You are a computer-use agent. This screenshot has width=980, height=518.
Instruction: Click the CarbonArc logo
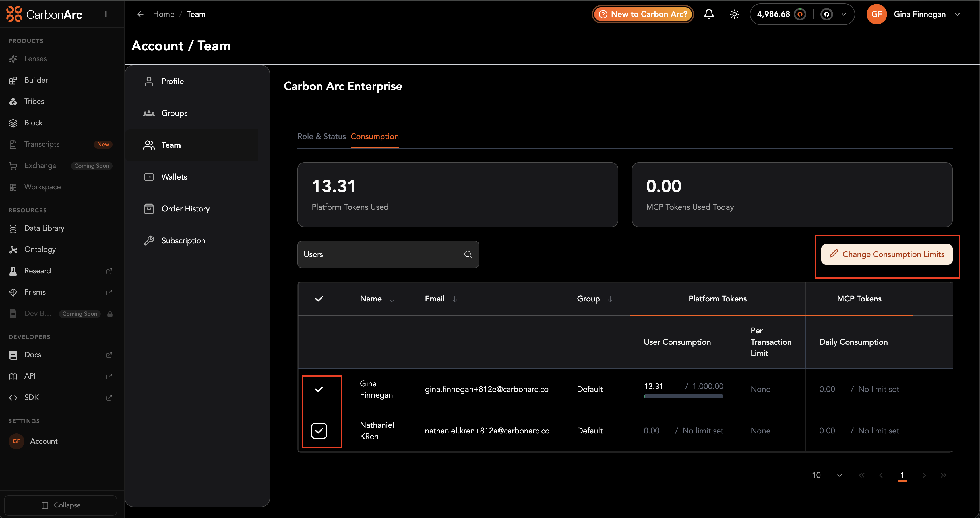pos(44,14)
